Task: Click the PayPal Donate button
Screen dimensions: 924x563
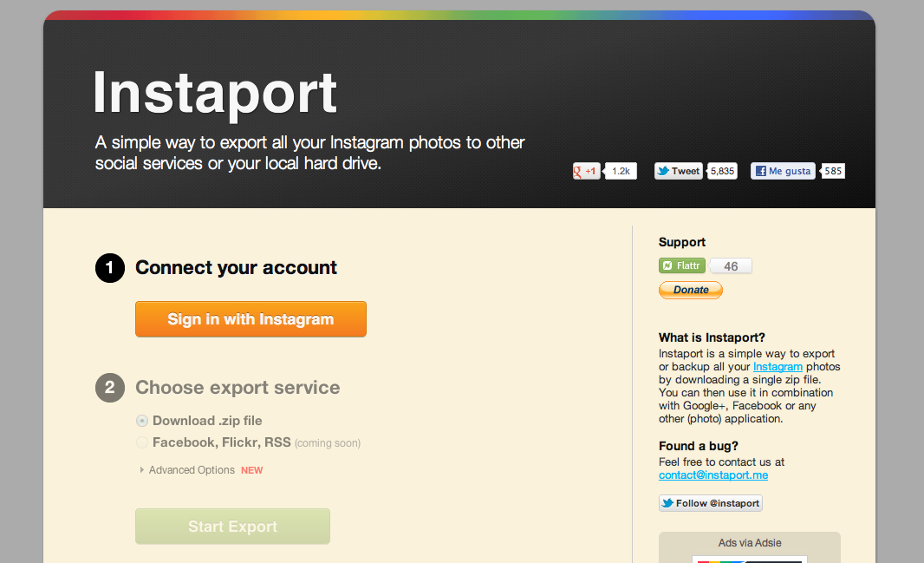Action: click(691, 290)
